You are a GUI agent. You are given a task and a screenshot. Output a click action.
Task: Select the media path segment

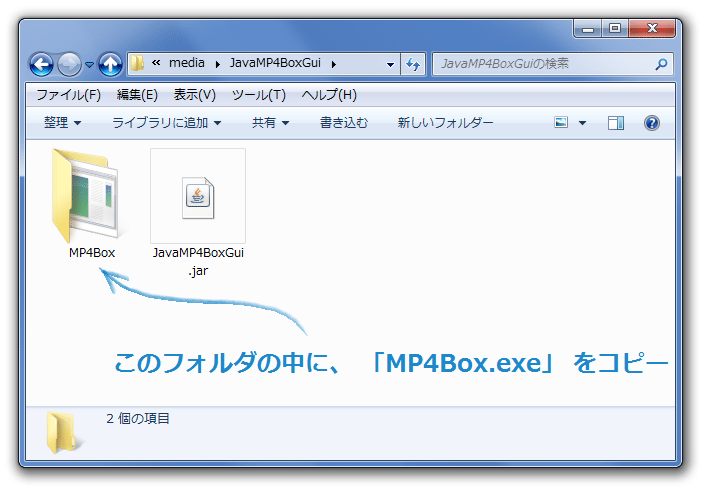coord(187,63)
